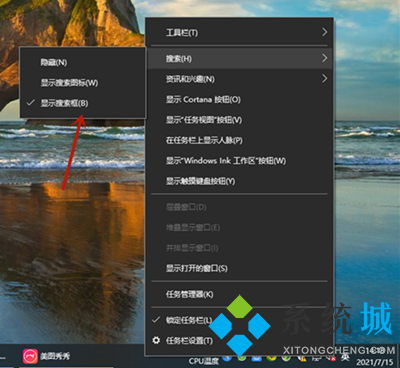Expand 工具栏(T) submenu arrow

click(324, 32)
